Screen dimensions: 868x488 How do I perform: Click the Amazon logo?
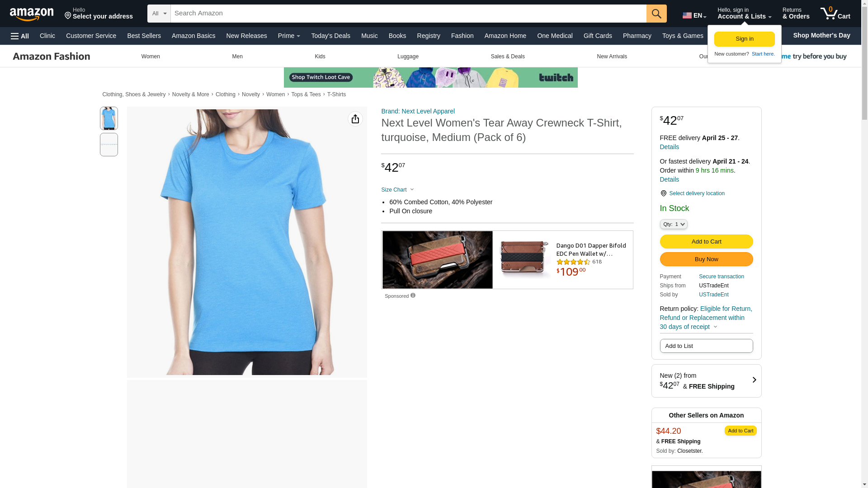point(32,14)
